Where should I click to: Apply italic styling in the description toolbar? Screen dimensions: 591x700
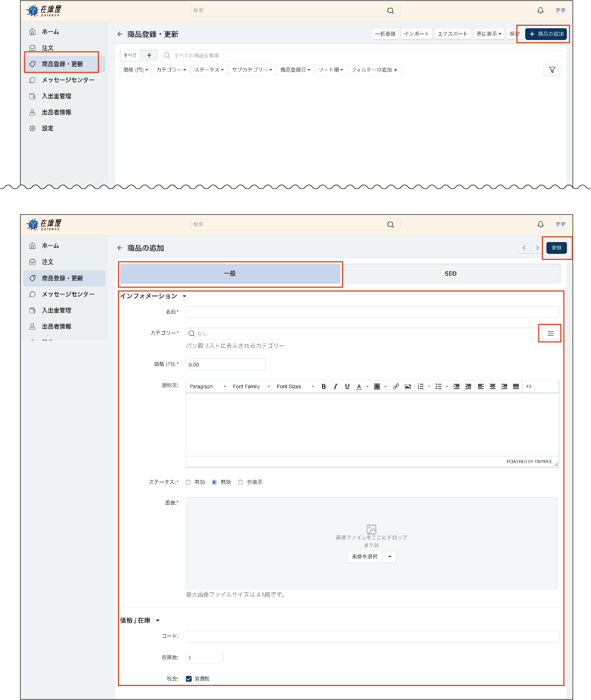335,386
